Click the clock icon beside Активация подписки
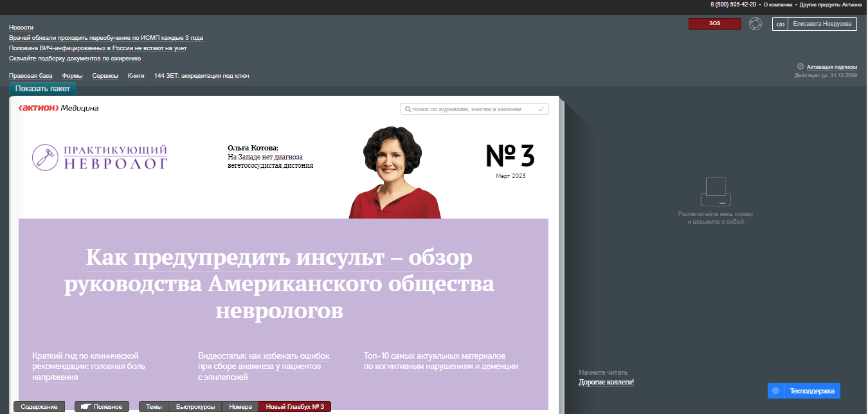 pos(800,66)
